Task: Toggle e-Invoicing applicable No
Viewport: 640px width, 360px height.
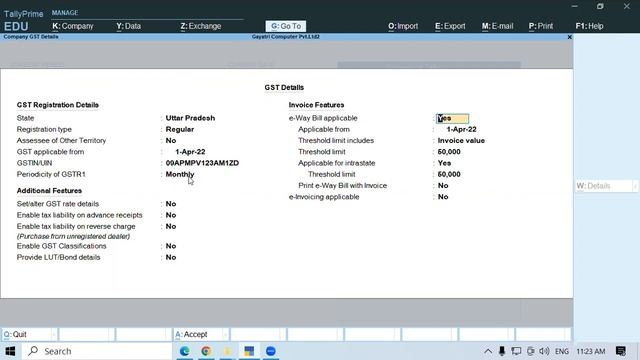Action: (x=443, y=197)
